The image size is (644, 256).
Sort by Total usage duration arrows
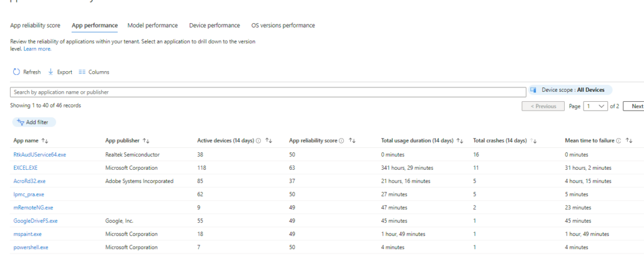pos(460,141)
